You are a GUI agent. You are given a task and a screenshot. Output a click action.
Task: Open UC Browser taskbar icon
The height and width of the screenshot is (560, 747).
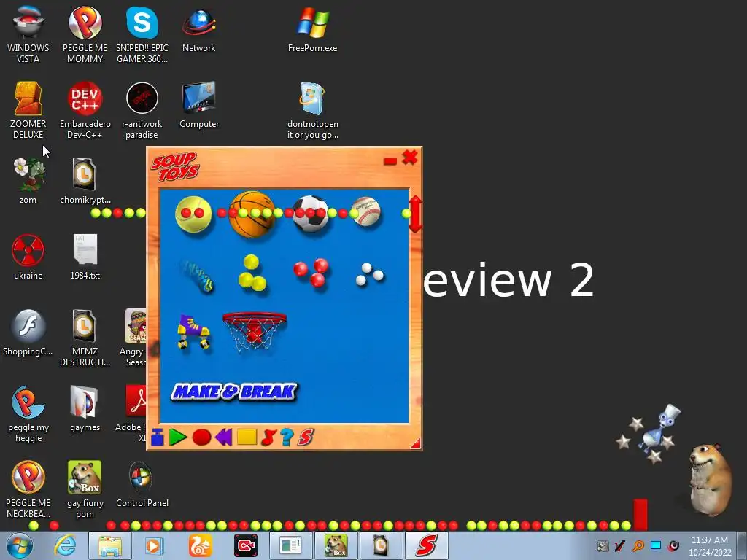[x=200, y=545]
